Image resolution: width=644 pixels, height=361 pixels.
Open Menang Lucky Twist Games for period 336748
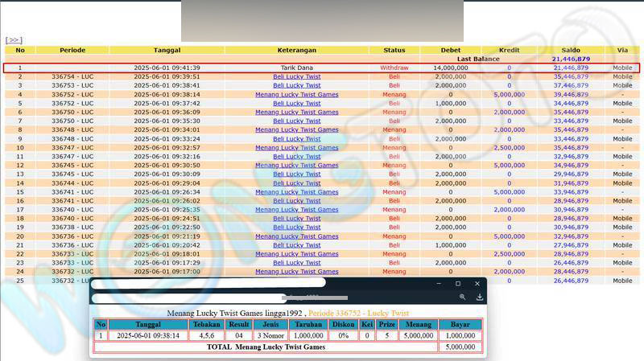(x=296, y=130)
